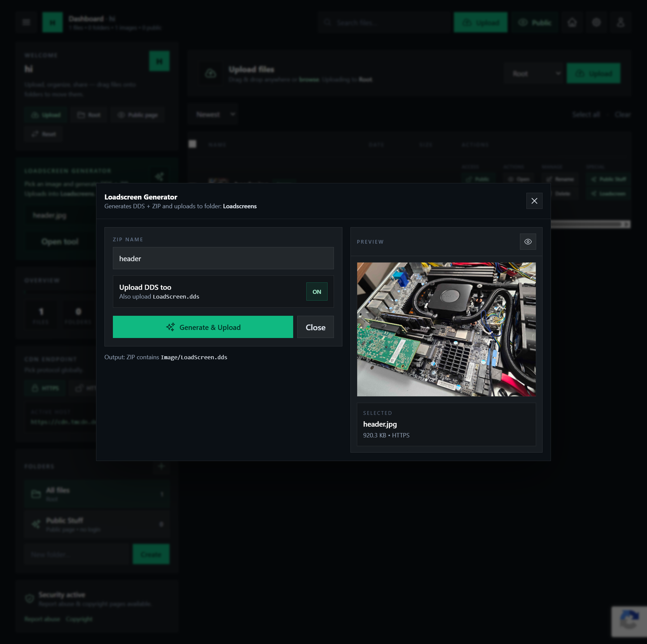Screen dimensions: 647x644
Task: Open the hamburger menu icon
Action: [x=26, y=23]
